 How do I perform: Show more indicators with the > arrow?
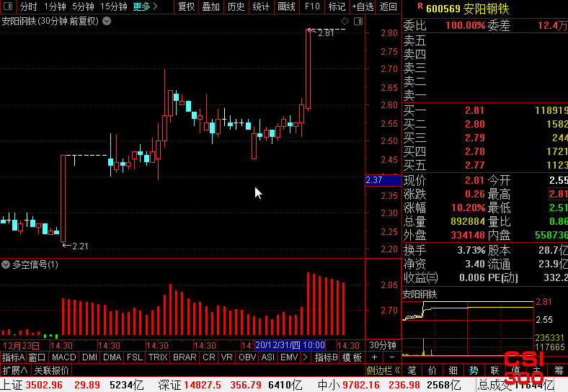(x=305, y=357)
